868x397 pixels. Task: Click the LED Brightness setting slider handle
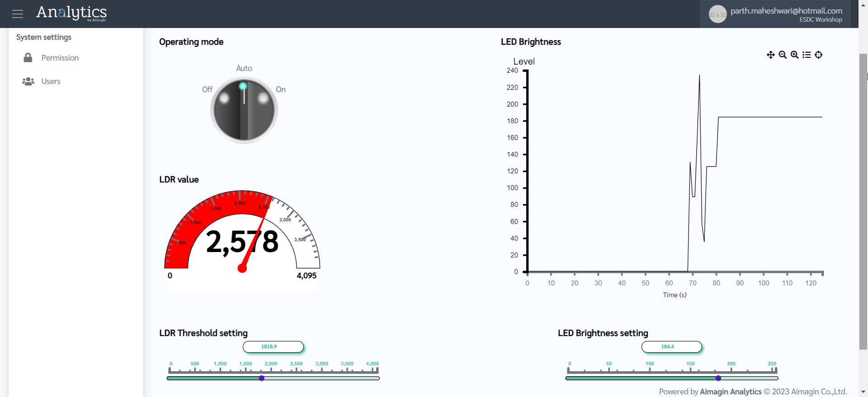pos(718,378)
